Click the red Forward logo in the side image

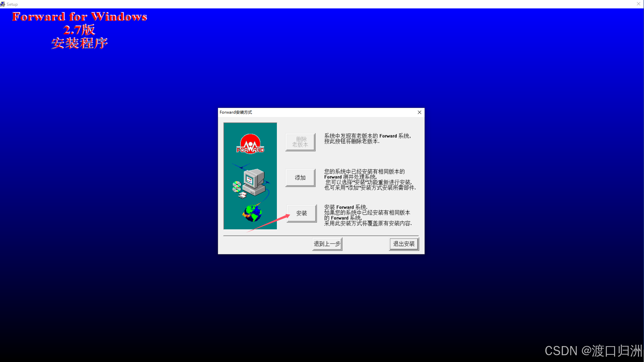tap(250, 144)
